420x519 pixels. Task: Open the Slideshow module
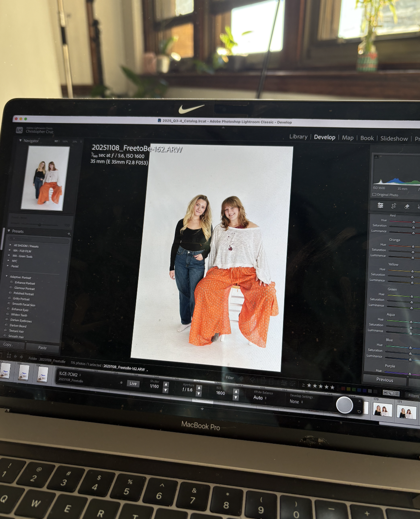click(394, 139)
